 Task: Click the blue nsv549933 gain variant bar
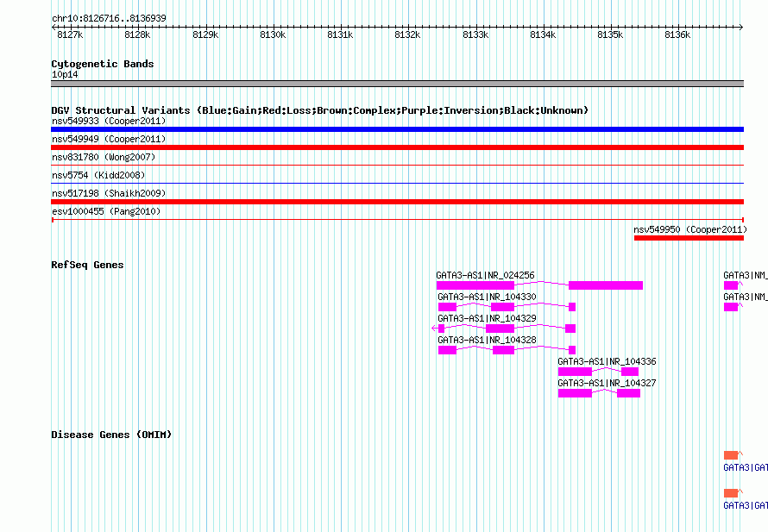click(397, 129)
